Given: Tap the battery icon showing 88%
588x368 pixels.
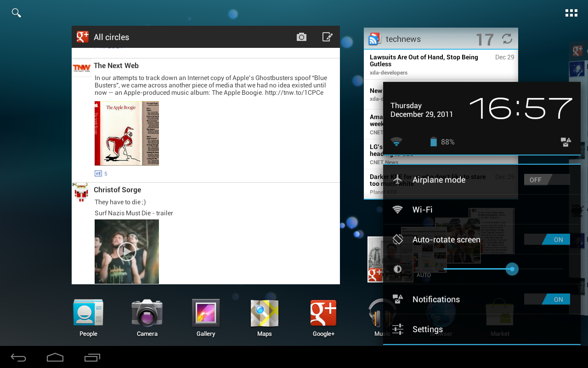Looking at the screenshot, I should click(434, 142).
